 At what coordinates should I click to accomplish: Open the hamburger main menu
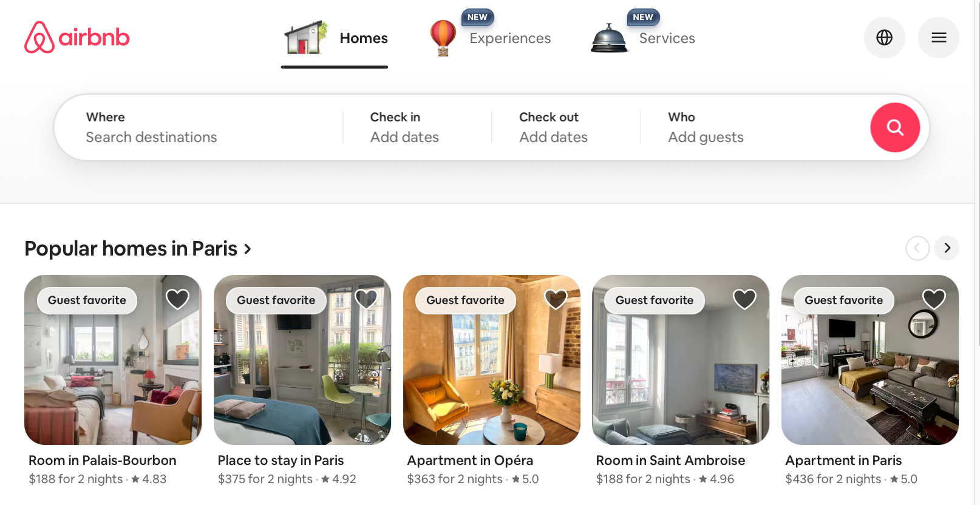coord(939,38)
